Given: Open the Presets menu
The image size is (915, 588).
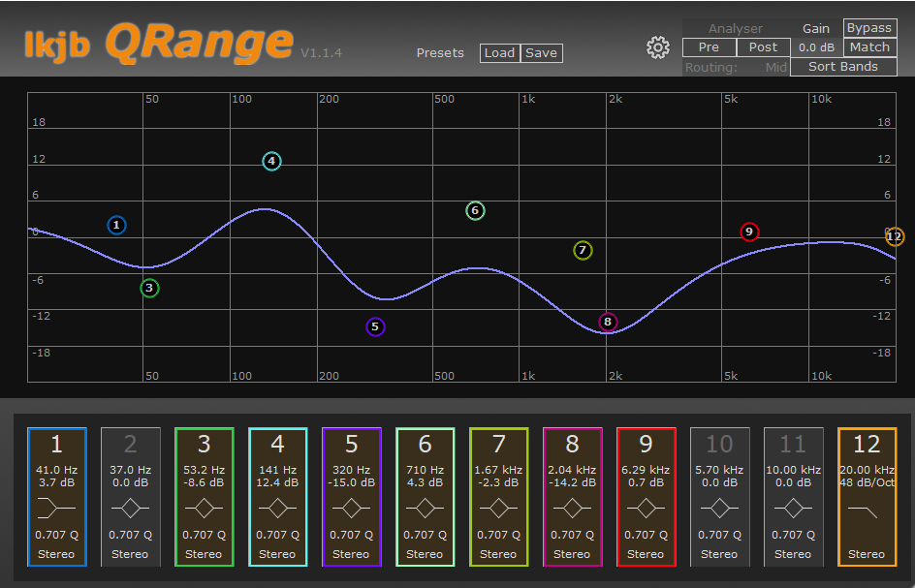Looking at the screenshot, I should pos(440,53).
